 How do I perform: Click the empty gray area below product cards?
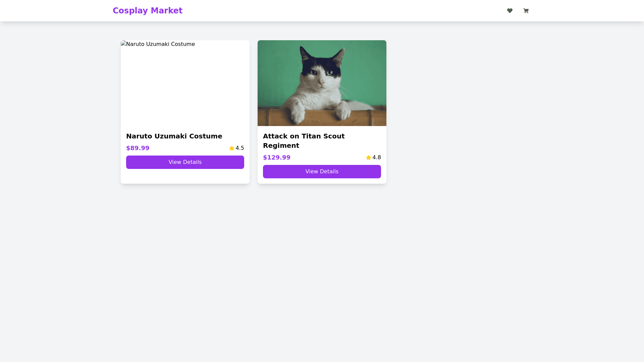pyautogui.click(x=322, y=268)
